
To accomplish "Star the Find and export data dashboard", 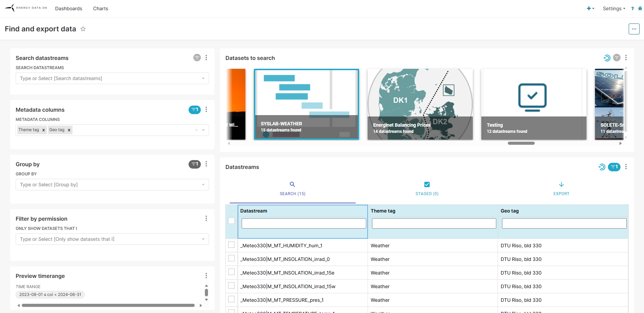I will (x=83, y=29).
